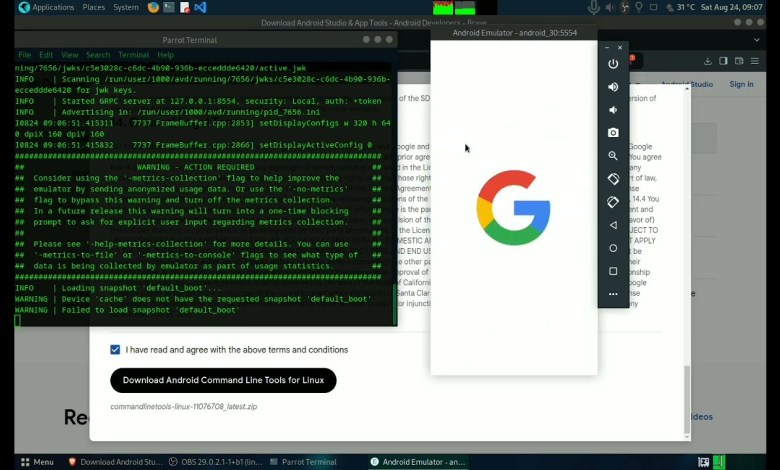780x470 pixels.
Task: Open terminal Help menu
Action: point(166,55)
